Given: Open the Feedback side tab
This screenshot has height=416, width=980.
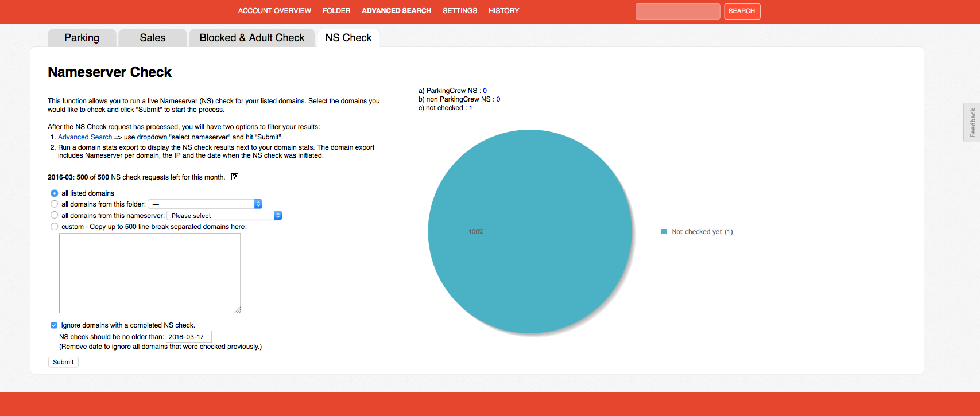Looking at the screenshot, I should click(x=971, y=122).
